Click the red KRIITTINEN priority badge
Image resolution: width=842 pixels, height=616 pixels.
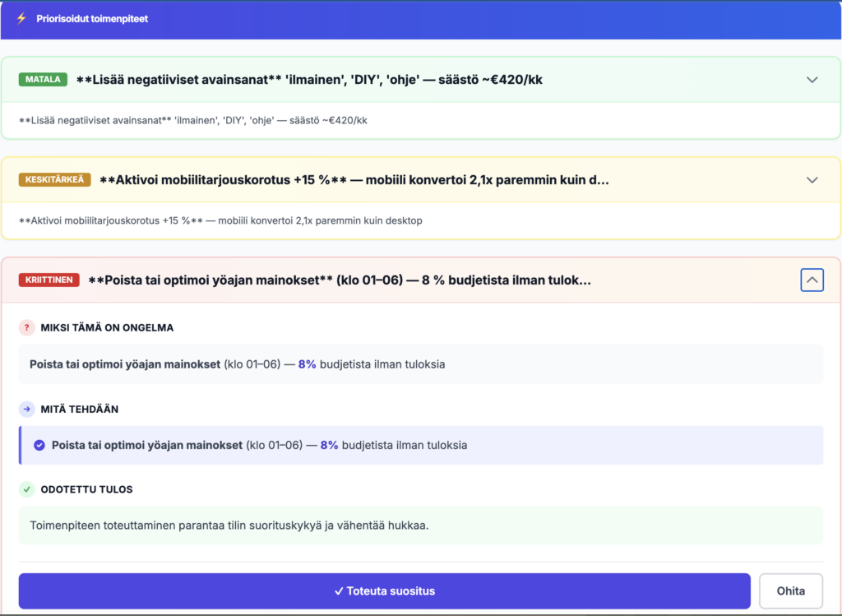[x=49, y=280]
